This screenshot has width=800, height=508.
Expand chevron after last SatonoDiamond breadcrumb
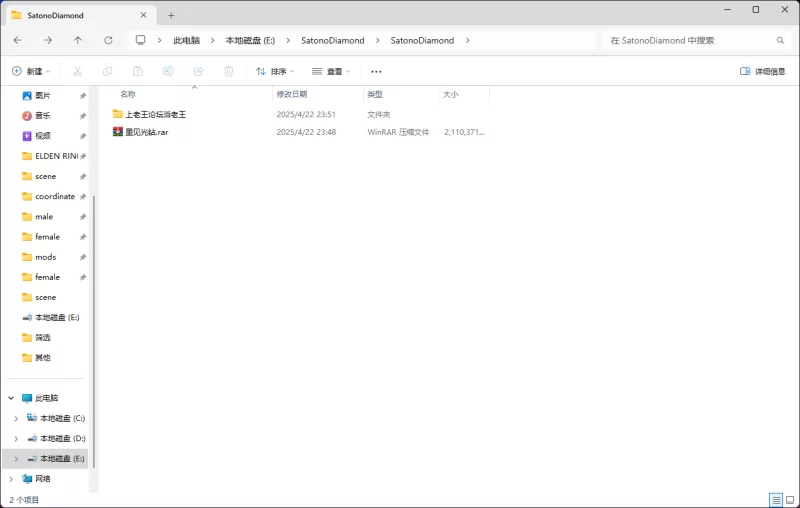point(467,40)
